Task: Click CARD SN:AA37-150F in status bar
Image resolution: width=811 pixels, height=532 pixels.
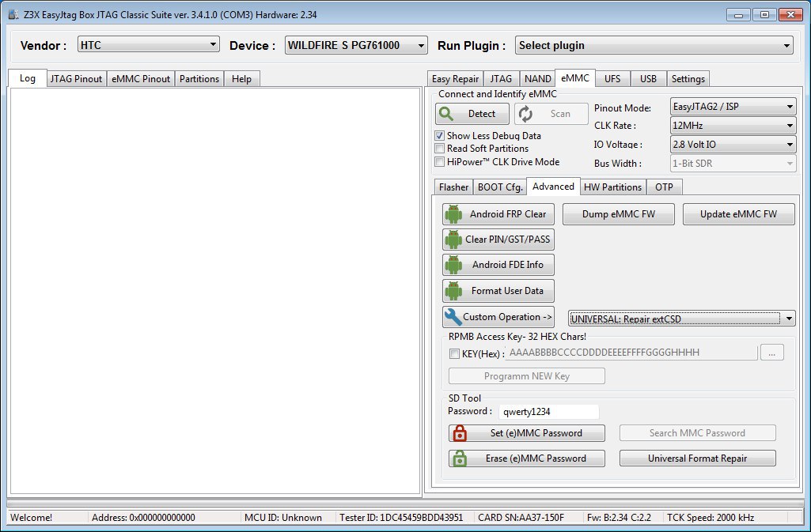Action: tap(521, 518)
